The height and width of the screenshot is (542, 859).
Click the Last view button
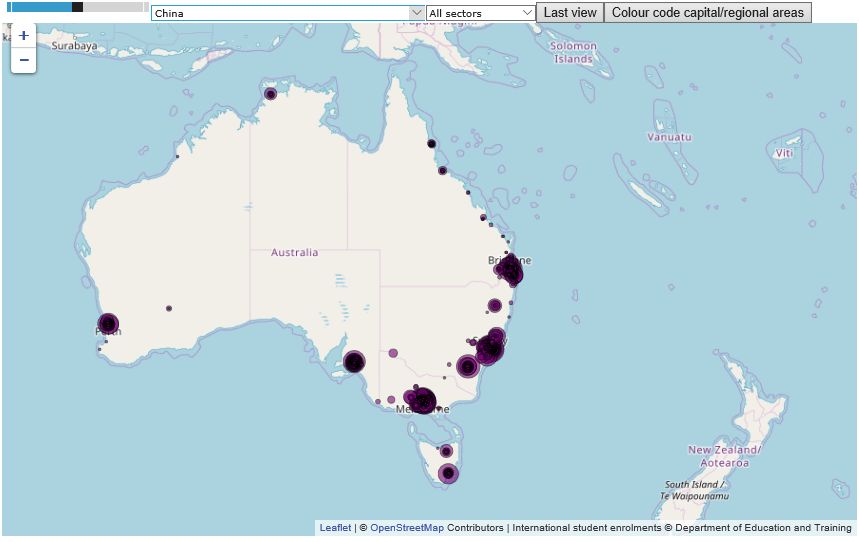coord(570,13)
